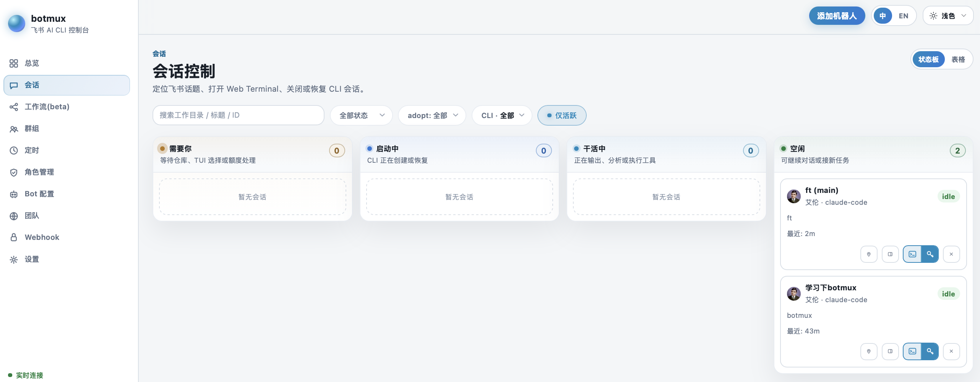Open 角色管理 in the sidebar
This screenshot has height=382, width=980.
click(x=67, y=172)
